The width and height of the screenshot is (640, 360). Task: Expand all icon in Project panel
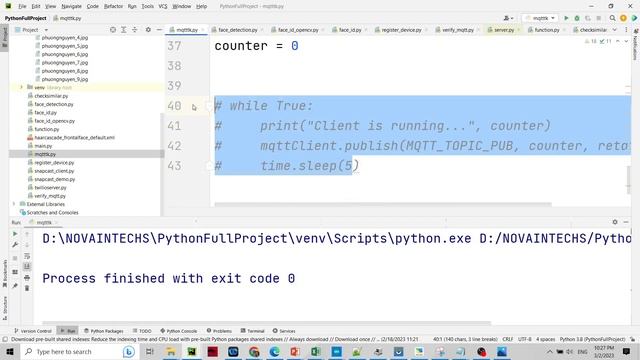pyautogui.click(x=124, y=30)
